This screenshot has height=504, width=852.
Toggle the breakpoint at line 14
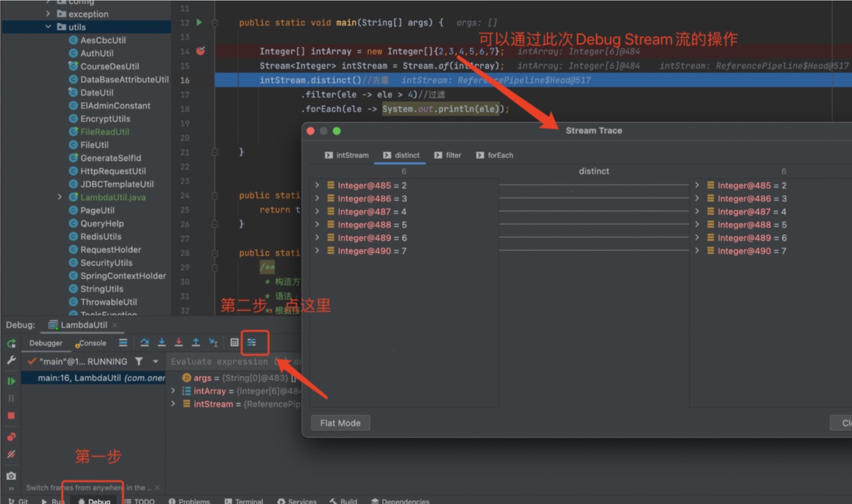coord(201,51)
